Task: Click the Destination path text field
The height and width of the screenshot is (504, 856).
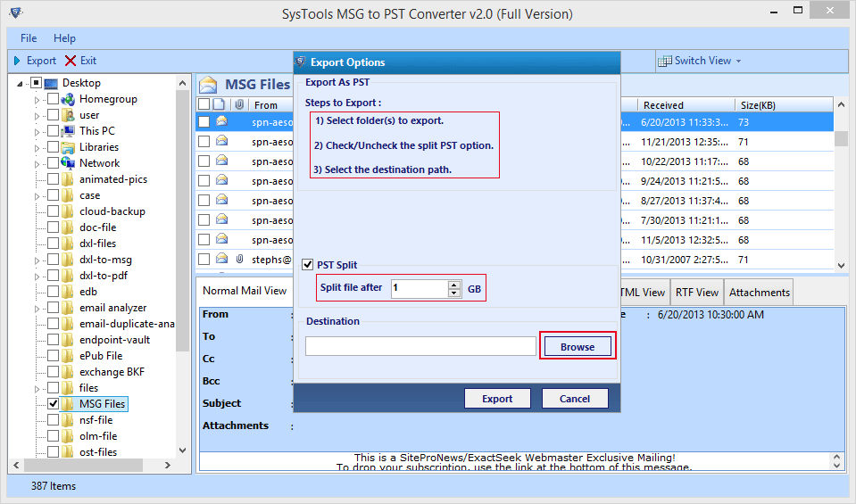Action: pyautogui.click(x=420, y=346)
